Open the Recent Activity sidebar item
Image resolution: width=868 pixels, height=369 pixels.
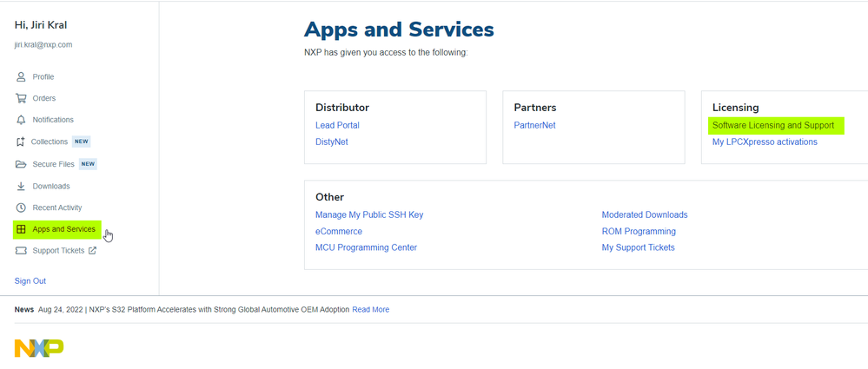(57, 208)
